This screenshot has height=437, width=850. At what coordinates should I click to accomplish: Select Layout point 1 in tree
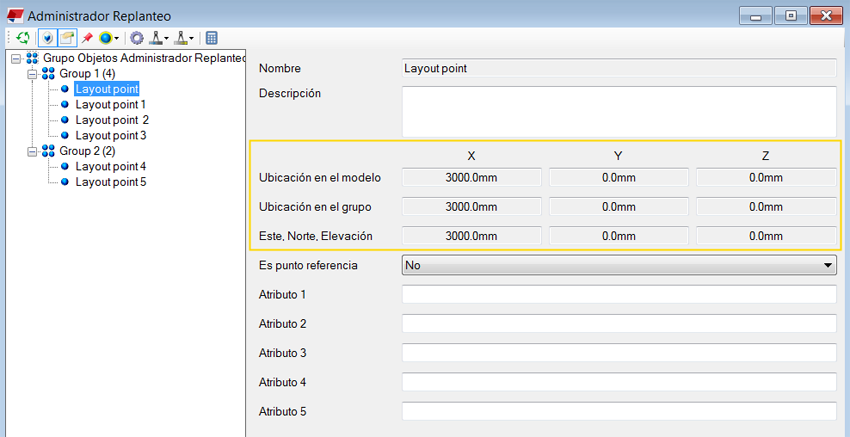[x=110, y=104]
